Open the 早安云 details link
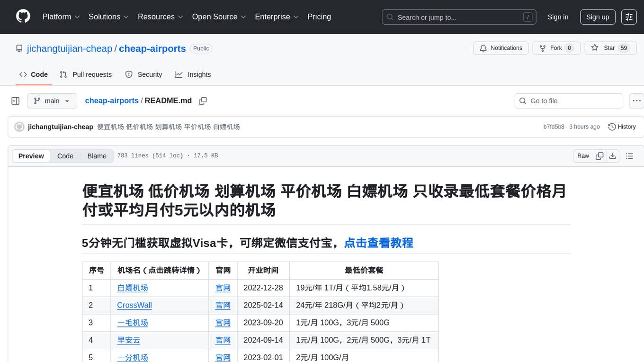Viewport: 644px width, 362px height. [x=129, y=340]
